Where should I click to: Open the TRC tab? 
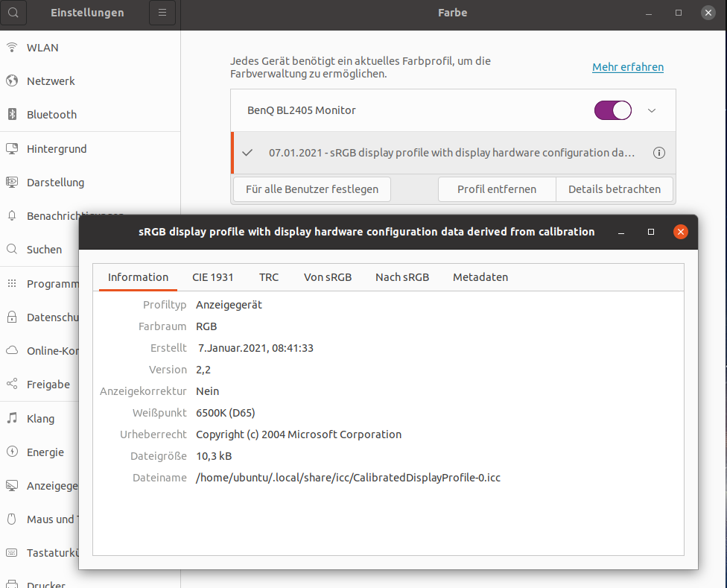(x=269, y=277)
